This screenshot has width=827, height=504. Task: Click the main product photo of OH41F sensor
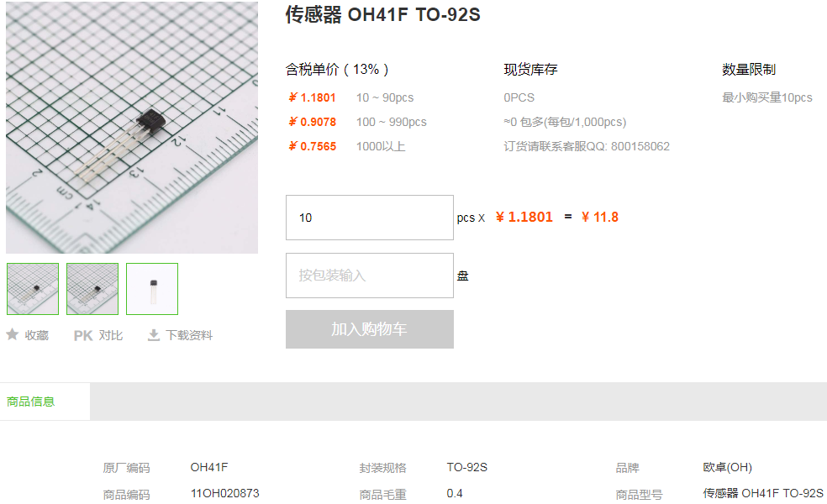[x=132, y=127]
